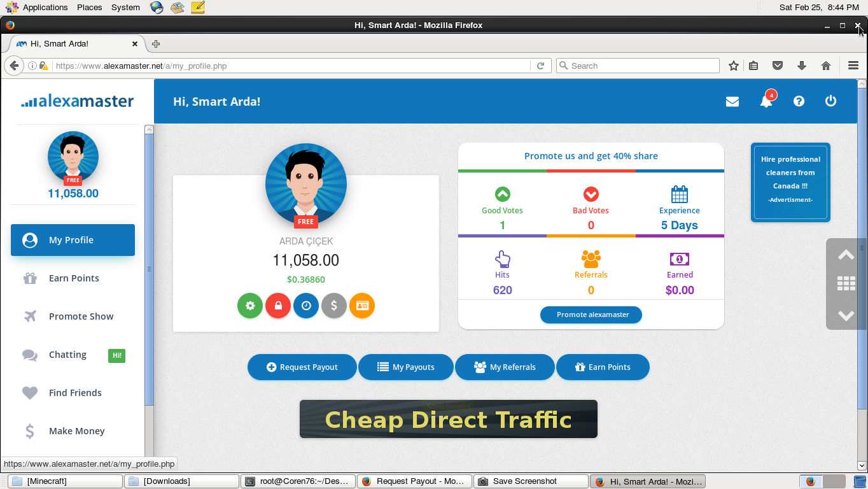
Task: Close the 'Hi, Smart Arda!' tab
Action: tap(135, 44)
